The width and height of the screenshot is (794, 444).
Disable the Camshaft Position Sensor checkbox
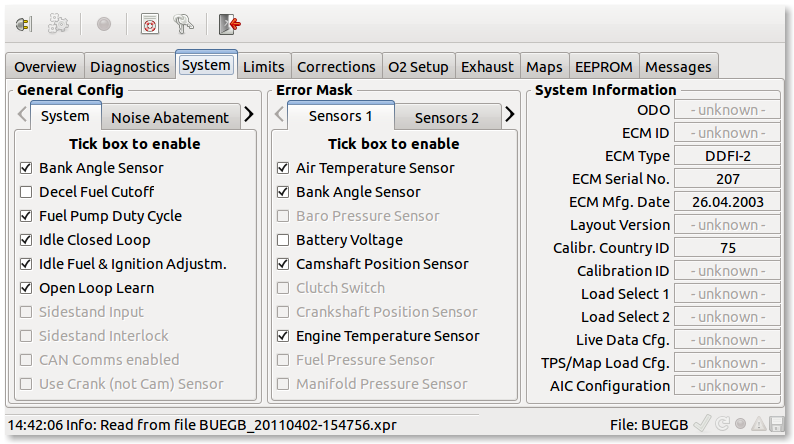[283, 264]
